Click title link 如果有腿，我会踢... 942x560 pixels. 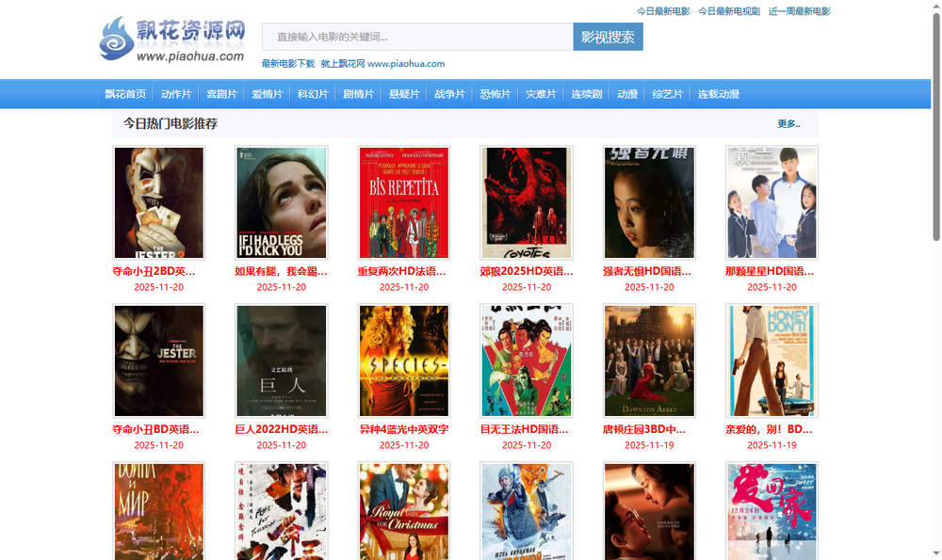coord(281,271)
